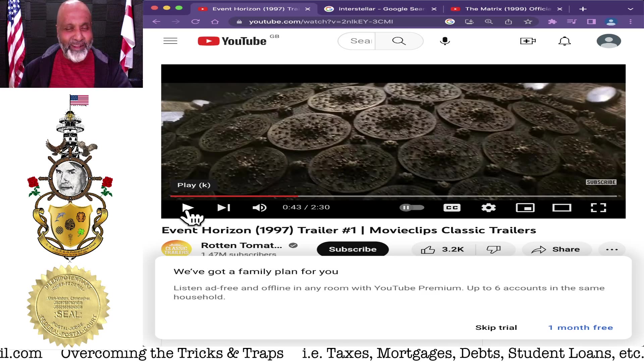Open browser three-dot menu

click(x=631, y=22)
